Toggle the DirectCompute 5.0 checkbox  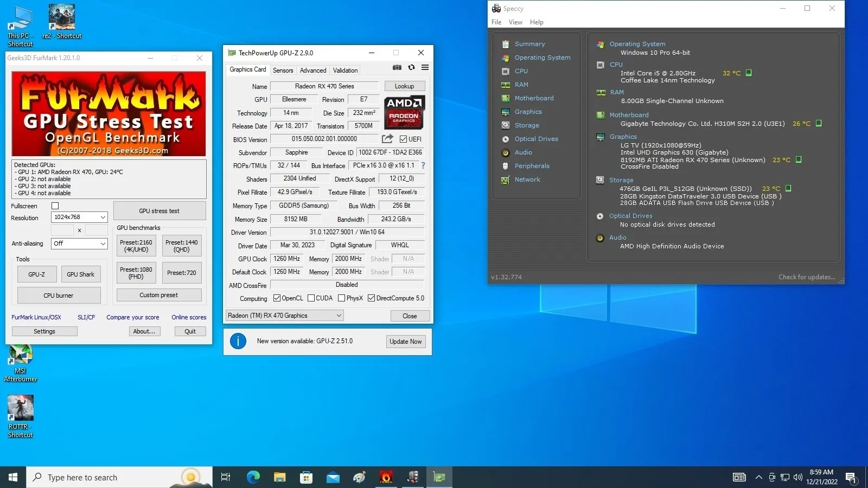point(372,298)
